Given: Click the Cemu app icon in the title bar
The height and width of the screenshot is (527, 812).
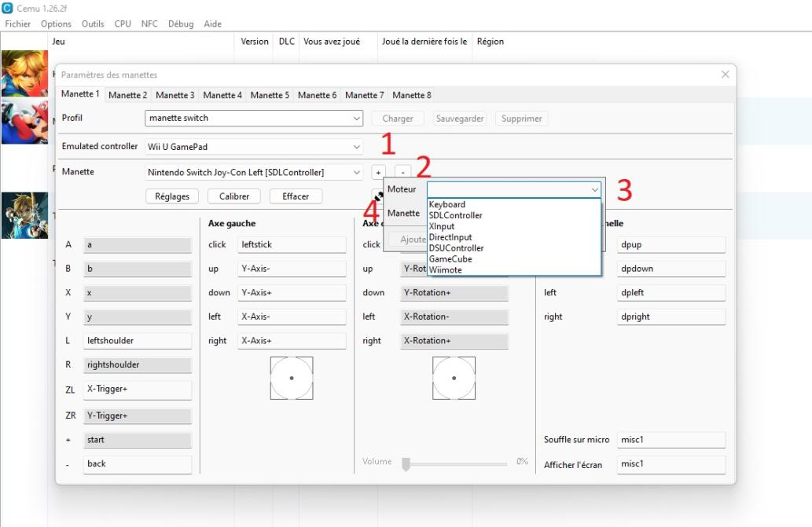Looking at the screenshot, I should tap(7, 8).
